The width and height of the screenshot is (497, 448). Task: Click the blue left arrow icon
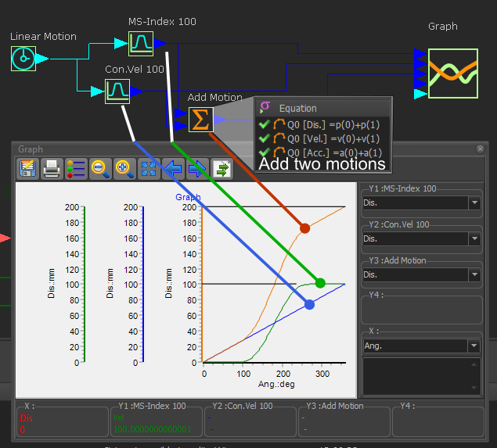click(x=172, y=168)
